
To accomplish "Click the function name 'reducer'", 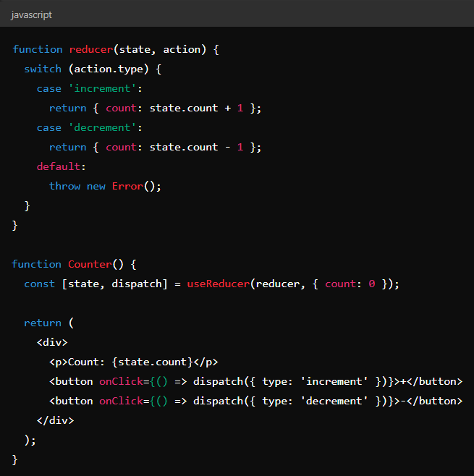I will [x=91, y=49].
